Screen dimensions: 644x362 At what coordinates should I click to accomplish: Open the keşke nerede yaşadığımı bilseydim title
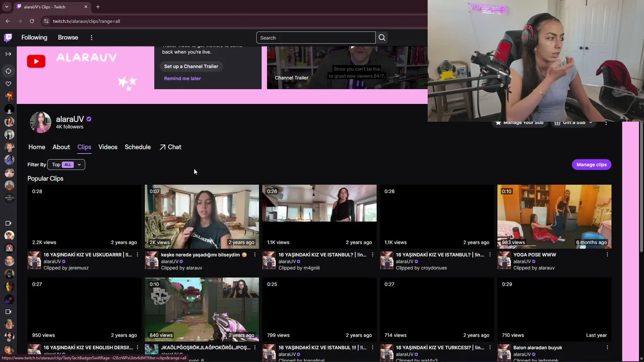tap(204, 255)
